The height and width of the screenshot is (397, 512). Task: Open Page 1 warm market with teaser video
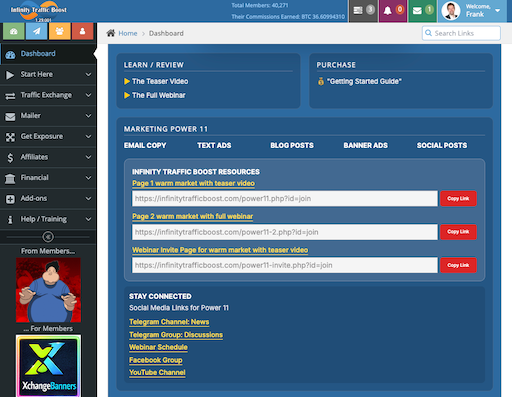[193, 183]
